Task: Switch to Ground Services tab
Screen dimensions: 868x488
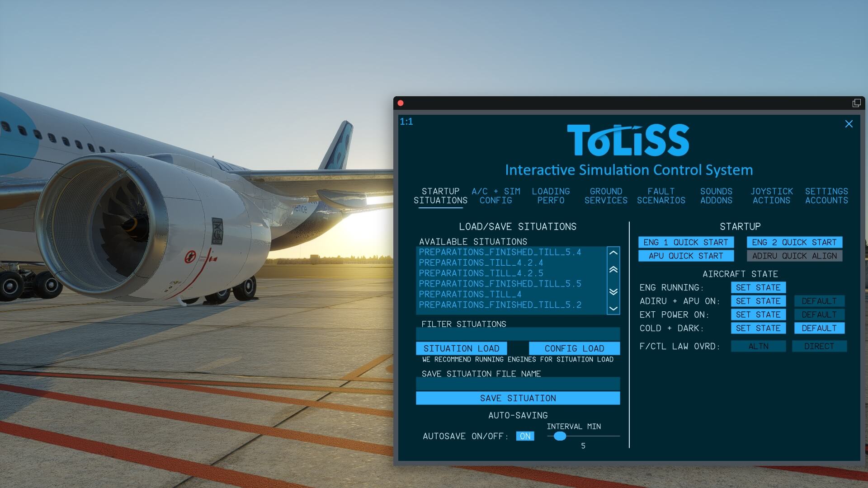Action: pos(606,196)
